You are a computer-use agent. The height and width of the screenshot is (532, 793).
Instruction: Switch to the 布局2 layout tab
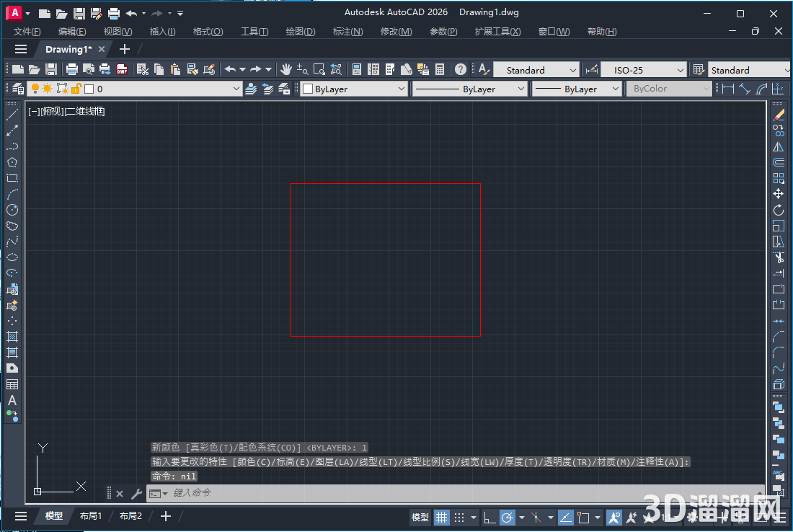coord(130,516)
